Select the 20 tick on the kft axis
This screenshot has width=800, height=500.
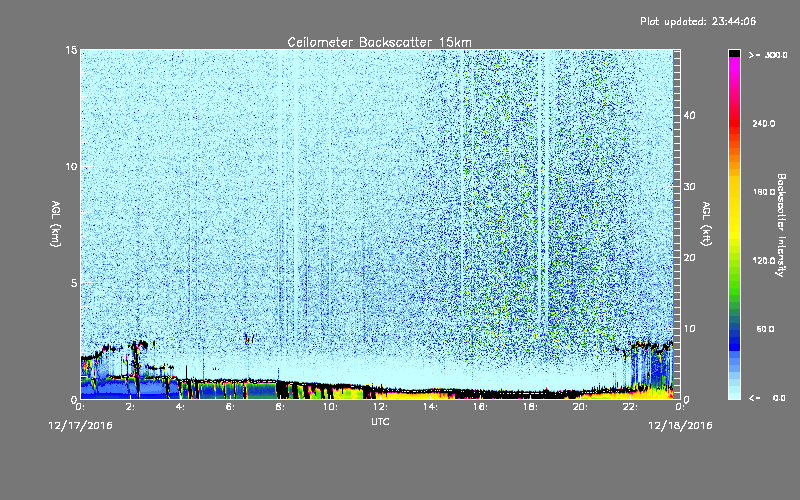689,258
